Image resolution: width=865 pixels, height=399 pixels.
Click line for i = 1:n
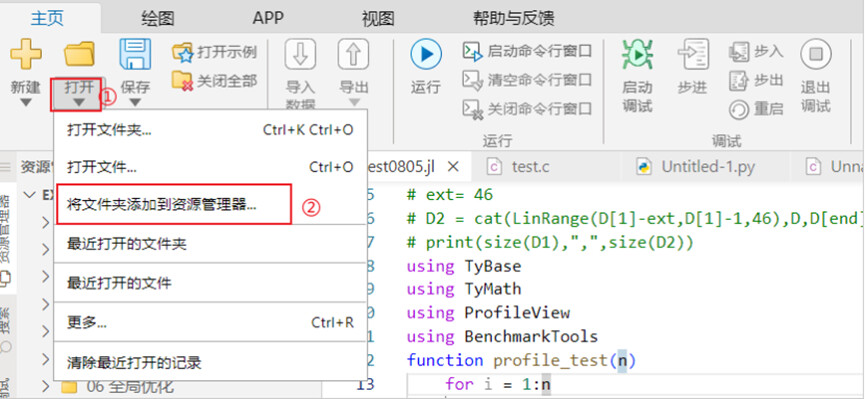tap(498, 384)
